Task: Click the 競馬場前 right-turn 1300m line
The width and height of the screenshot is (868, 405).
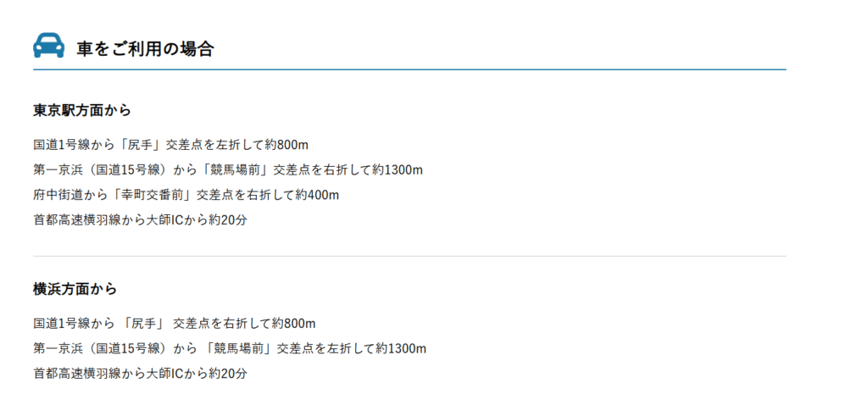Action: [x=228, y=169]
